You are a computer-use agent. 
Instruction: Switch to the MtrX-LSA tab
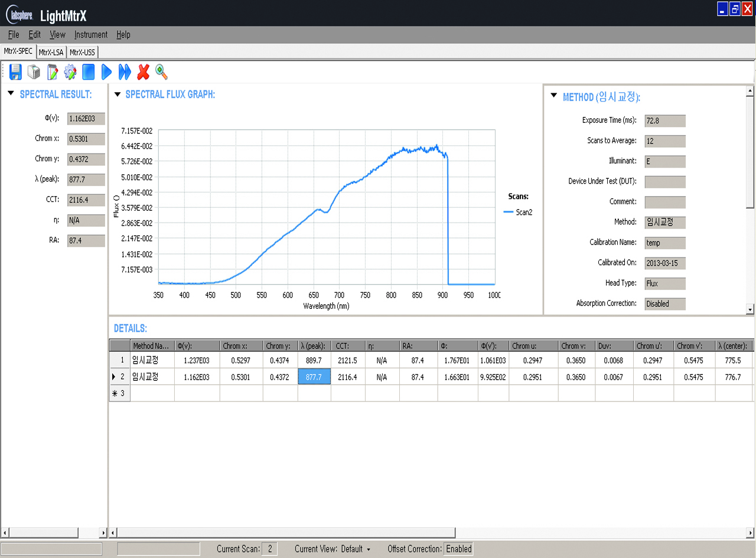point(51,52)
